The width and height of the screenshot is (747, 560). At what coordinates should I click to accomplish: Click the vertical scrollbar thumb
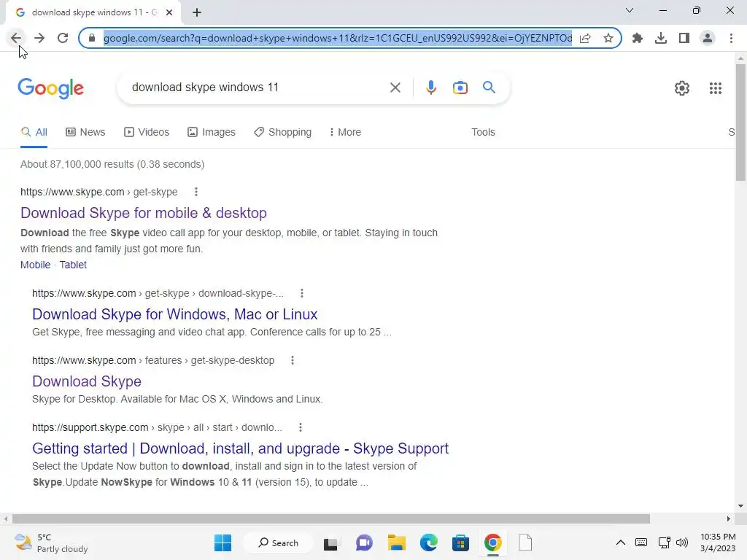click(740, 122)
